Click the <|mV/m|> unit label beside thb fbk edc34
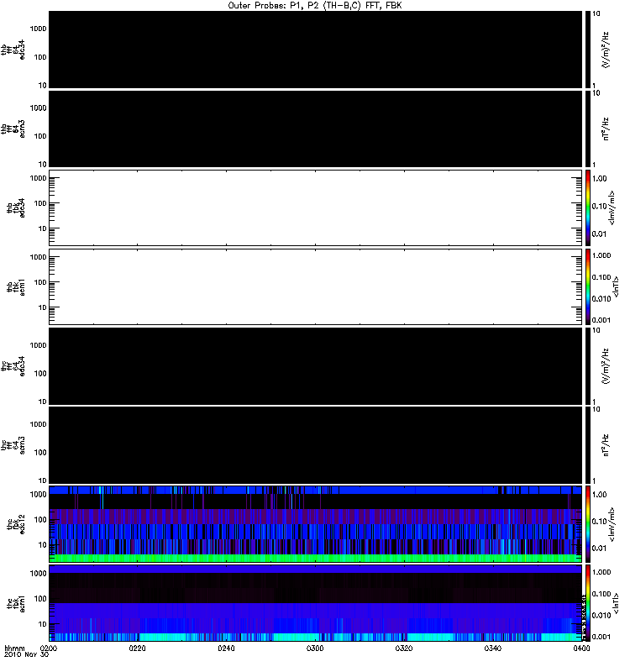 [x=612, y=207]
